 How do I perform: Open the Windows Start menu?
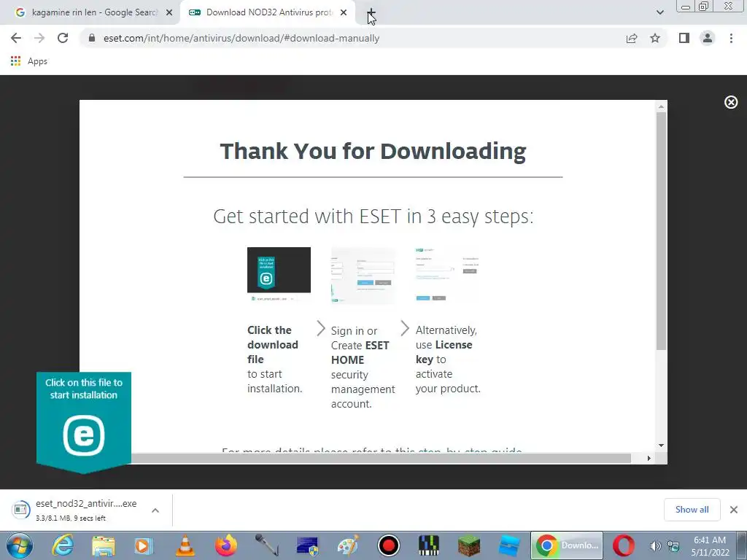(20, 545)
